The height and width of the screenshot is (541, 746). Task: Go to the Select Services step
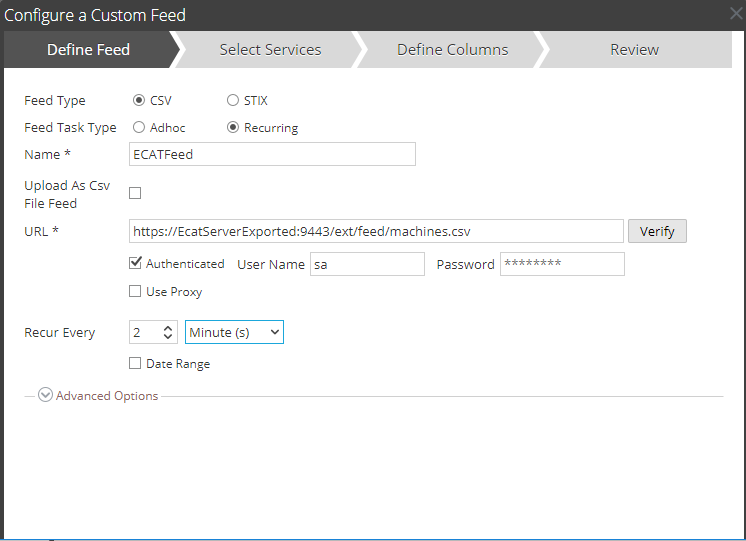pos(270,50)
